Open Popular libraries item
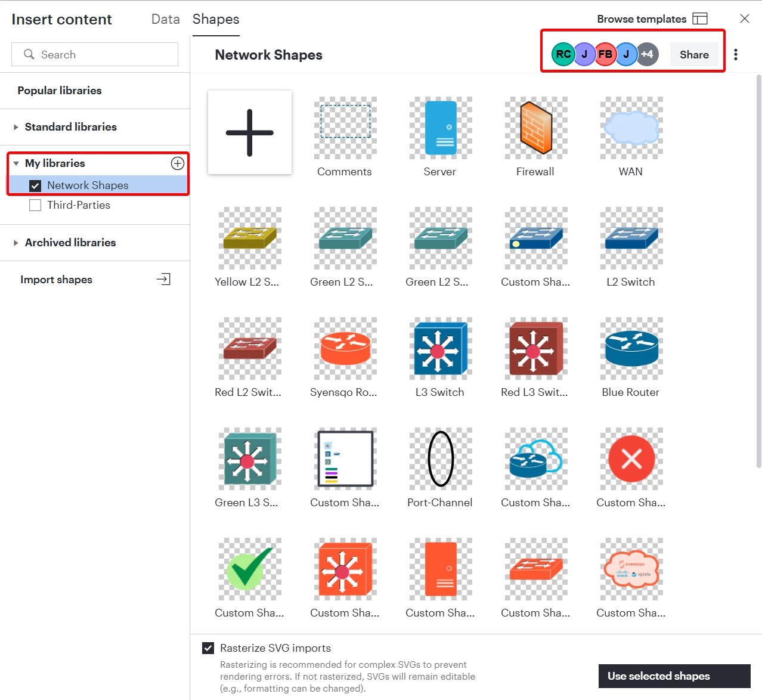The image size is (762, 700). (60, 91)
